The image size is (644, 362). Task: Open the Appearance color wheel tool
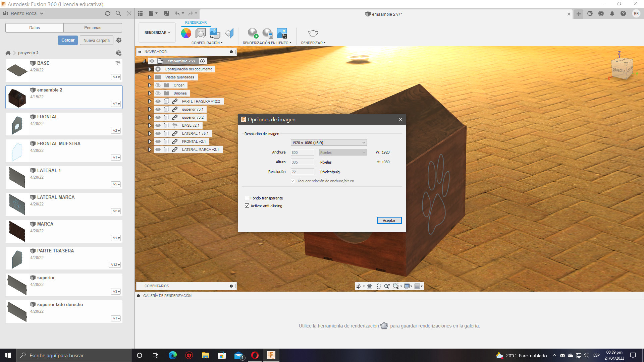[x=186, y=33]
